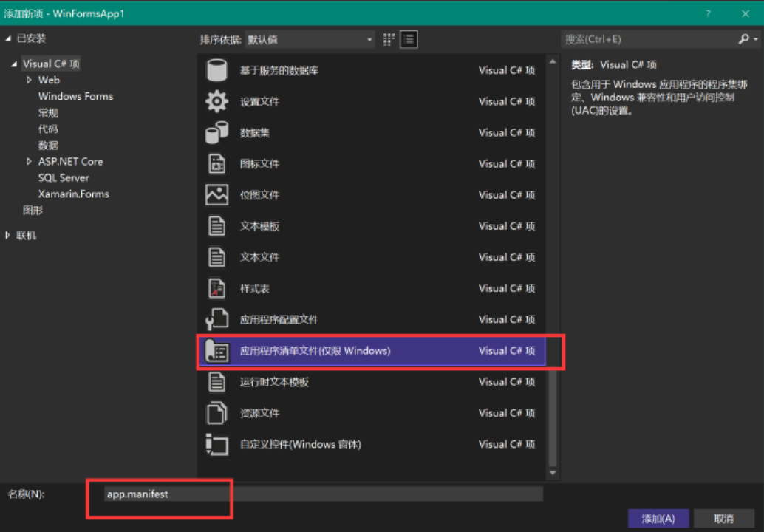Click the 图标文件 template icon
Image resolution: width=764 pixels, height=532 pixels.
217,163
